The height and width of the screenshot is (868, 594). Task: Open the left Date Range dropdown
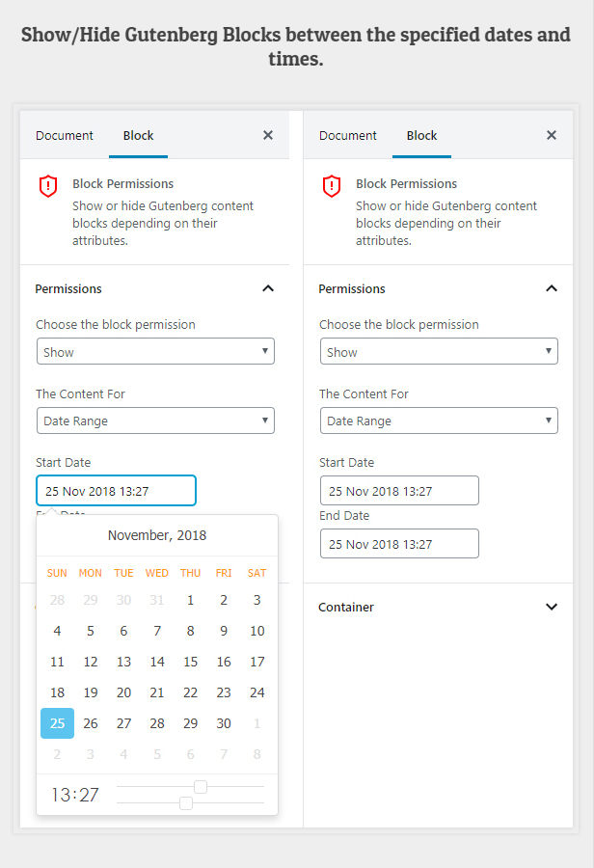(155, 420)
